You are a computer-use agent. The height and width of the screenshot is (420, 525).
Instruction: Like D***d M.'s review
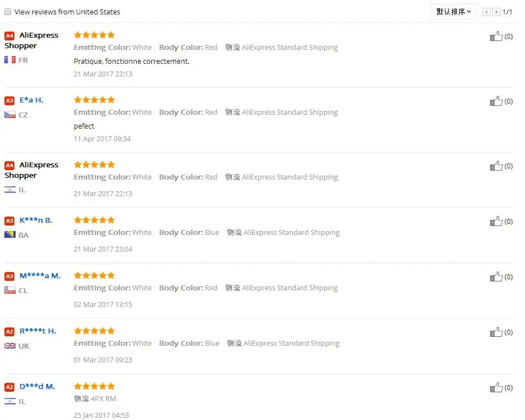(496, 388)
